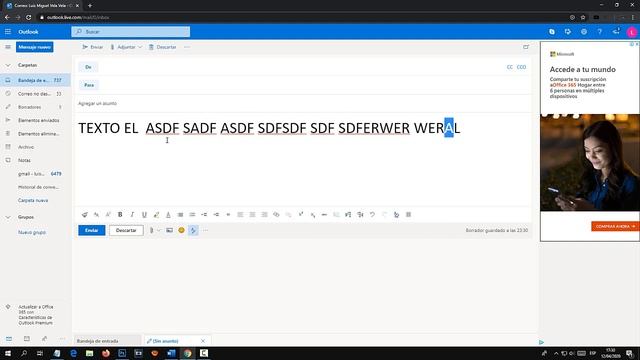The width and height of the screenshot is (640, 360).
Task: Click the format painter icon
Action: click(x=84, y=215)
